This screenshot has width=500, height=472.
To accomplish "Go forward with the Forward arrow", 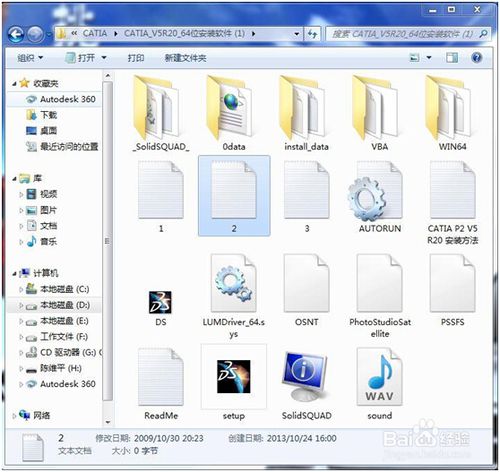I will pyautogui.click(x=35, y=34).
